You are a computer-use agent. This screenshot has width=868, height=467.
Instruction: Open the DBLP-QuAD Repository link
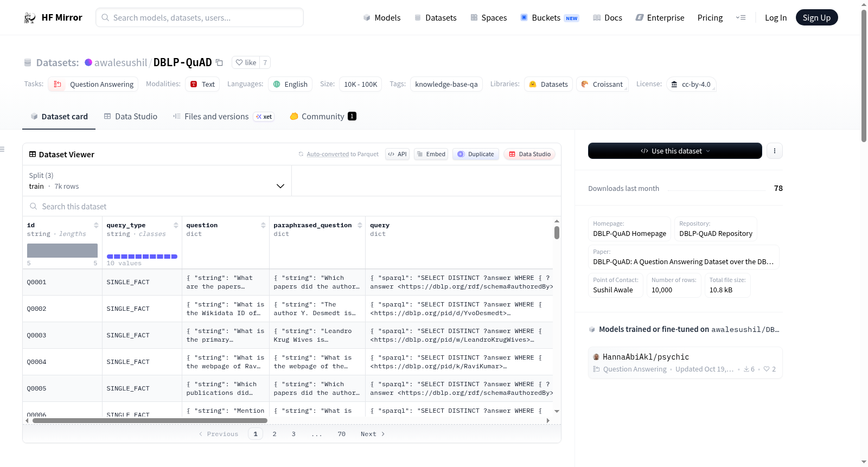coord(716,228)
